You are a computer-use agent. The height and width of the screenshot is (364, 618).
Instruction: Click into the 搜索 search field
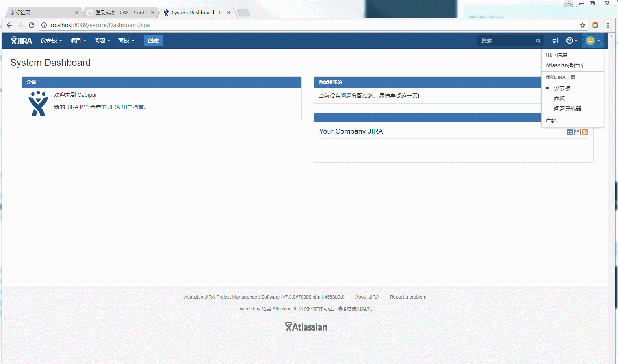pos(506,41)
